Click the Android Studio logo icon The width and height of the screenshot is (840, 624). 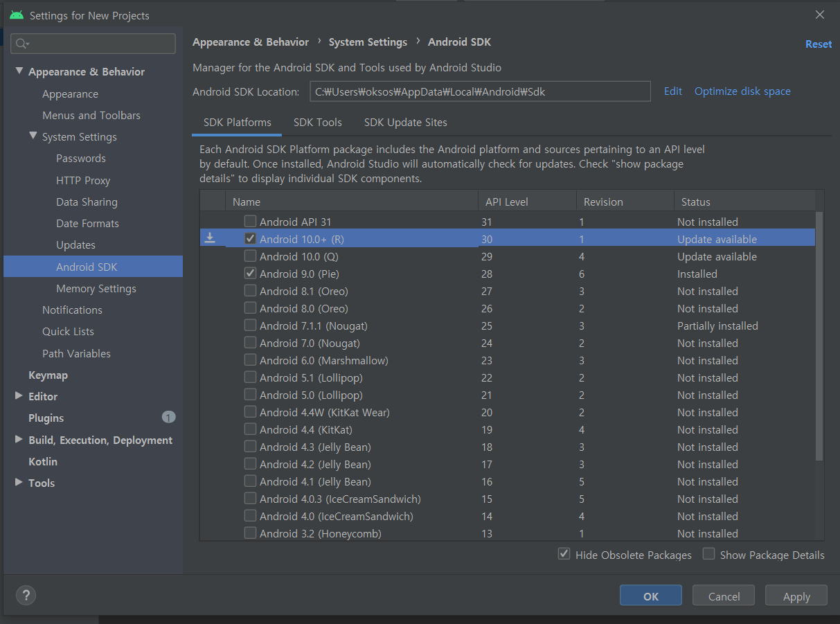[x=17, y=15]
